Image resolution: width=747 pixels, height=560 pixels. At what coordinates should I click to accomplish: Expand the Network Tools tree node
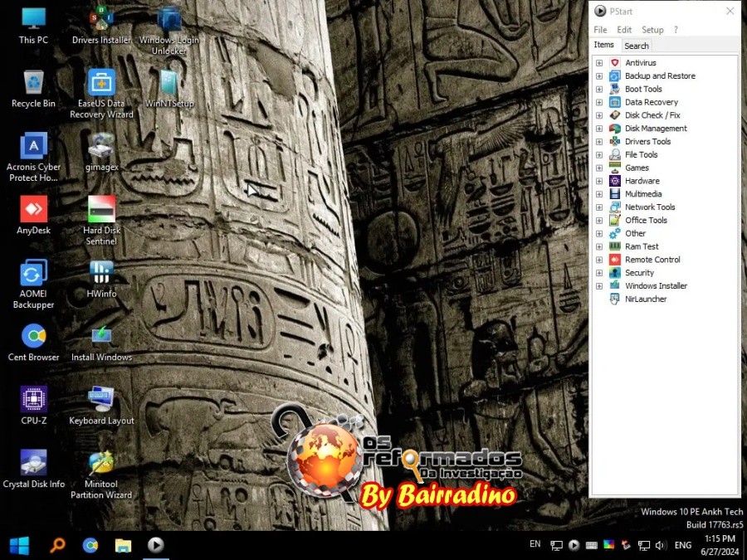tap(599, 207)
